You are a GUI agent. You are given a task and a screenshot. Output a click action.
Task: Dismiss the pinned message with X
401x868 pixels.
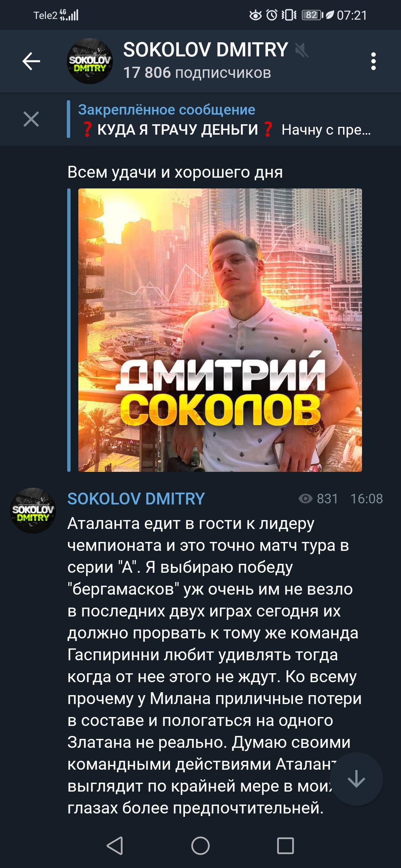click(x=31, y=119)
